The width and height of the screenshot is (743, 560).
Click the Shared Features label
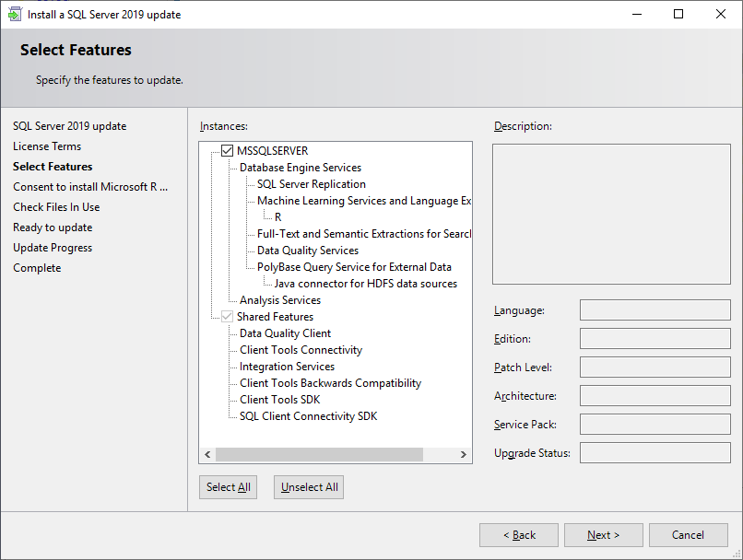(276, 317)
